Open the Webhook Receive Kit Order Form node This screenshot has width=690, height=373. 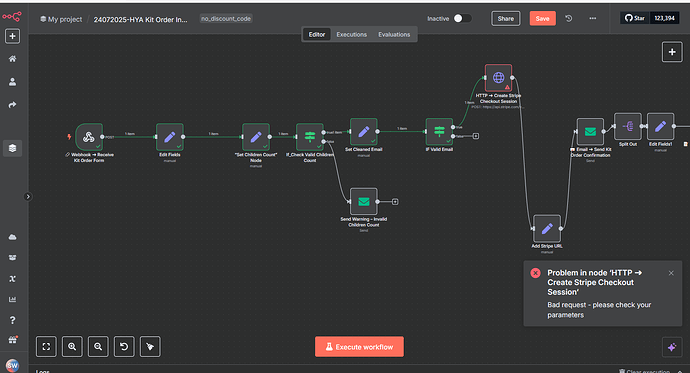point(89,137)
